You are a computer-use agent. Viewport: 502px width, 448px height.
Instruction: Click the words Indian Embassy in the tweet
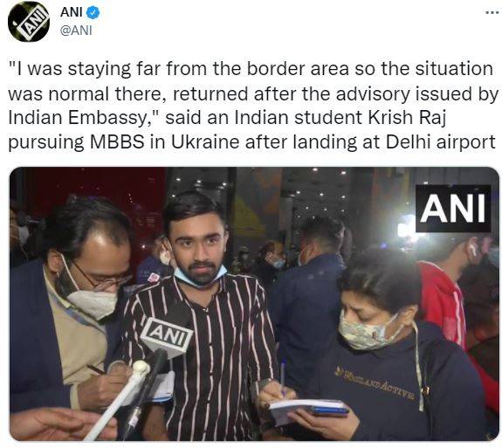pos(77,118)
